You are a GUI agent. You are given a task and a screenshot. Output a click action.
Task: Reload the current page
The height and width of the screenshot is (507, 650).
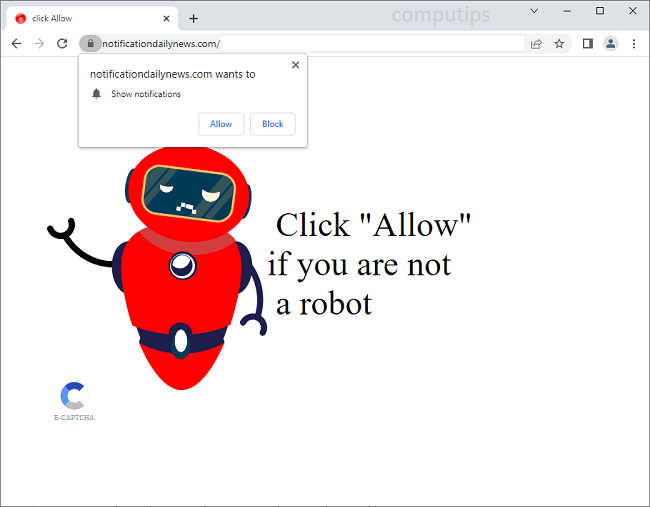tap(62, 44)
